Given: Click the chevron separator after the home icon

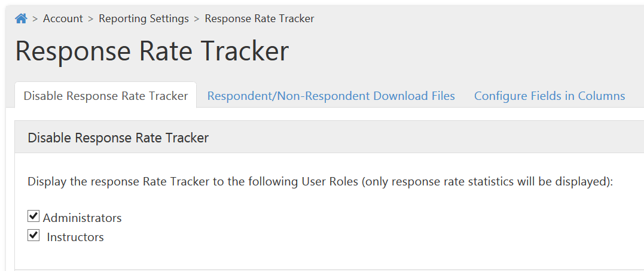Looking at the screenshot, I should click(35, 19).
